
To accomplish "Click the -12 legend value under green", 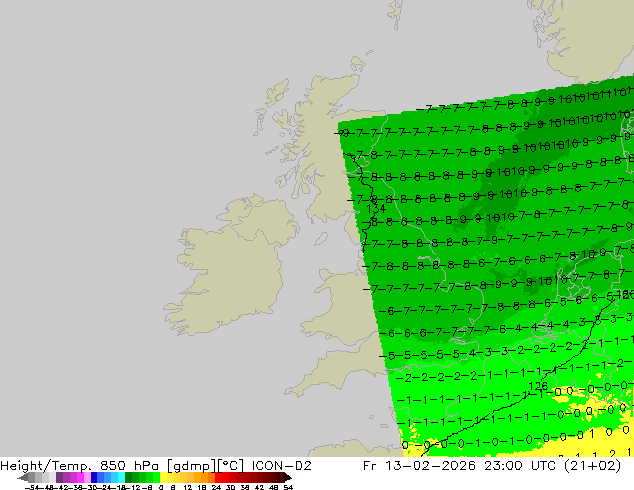I will point(134,487).
